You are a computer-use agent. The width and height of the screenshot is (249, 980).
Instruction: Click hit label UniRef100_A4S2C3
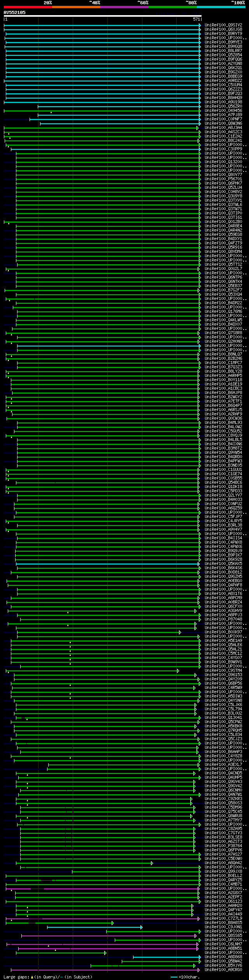tap(223, 132)
